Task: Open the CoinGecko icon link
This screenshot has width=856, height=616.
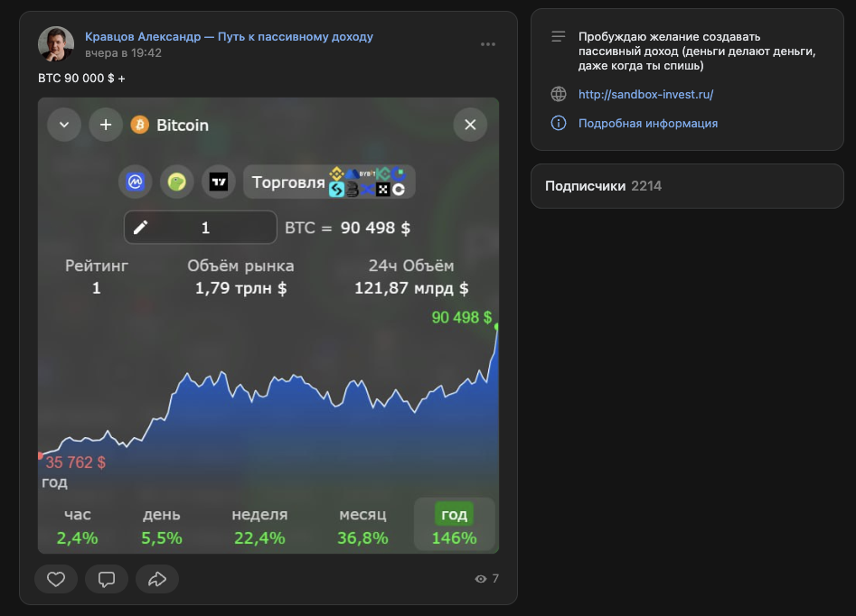Action: (177, 182)
